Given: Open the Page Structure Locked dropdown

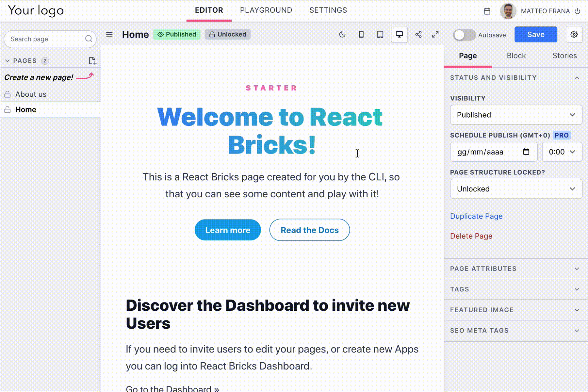Looking at the screenshot, I should (516, 189).
